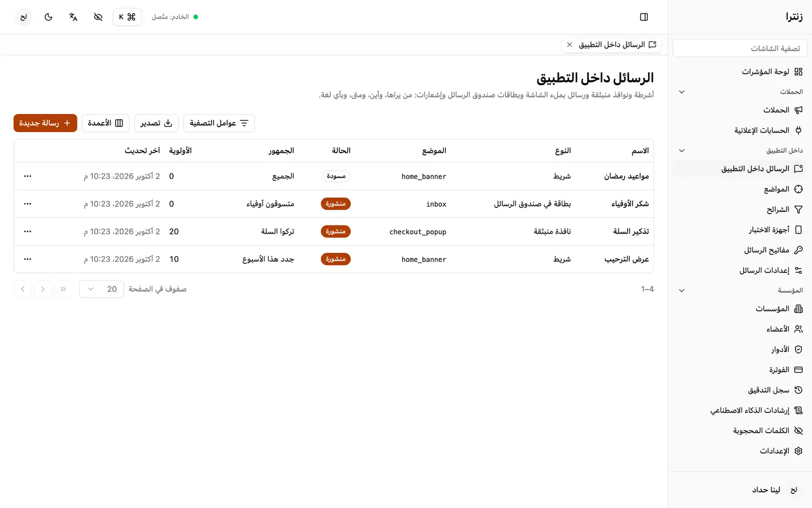The image size is (812, 508).
Task: Toggle redacted words eye-off icon in header
Action: pyautogui.click(x=98, y=17)
